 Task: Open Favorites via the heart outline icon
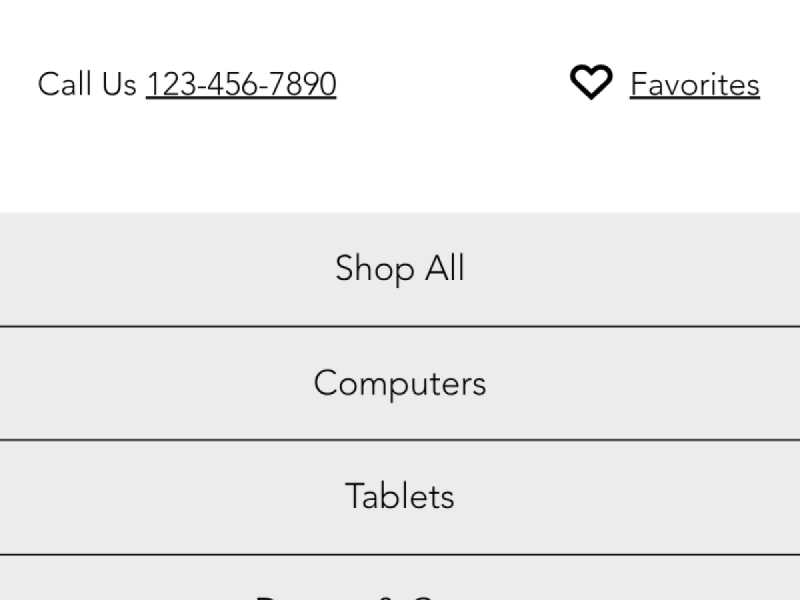(590, 83)
